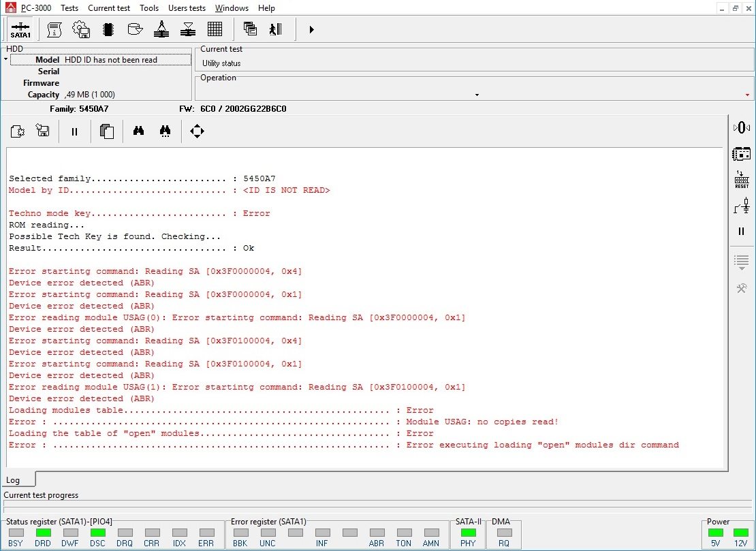Viewport: 756px width, 551px height.
Task: Click the zero with arrows sidebar icon
Action: coord(742,128)
